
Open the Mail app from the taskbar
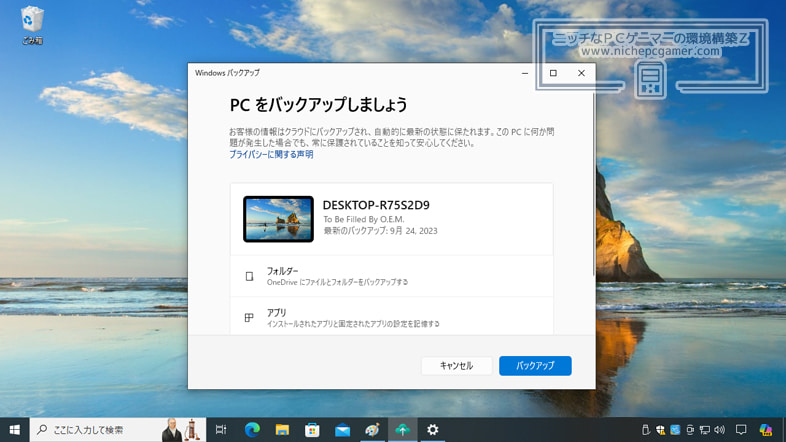coord(342,429)
